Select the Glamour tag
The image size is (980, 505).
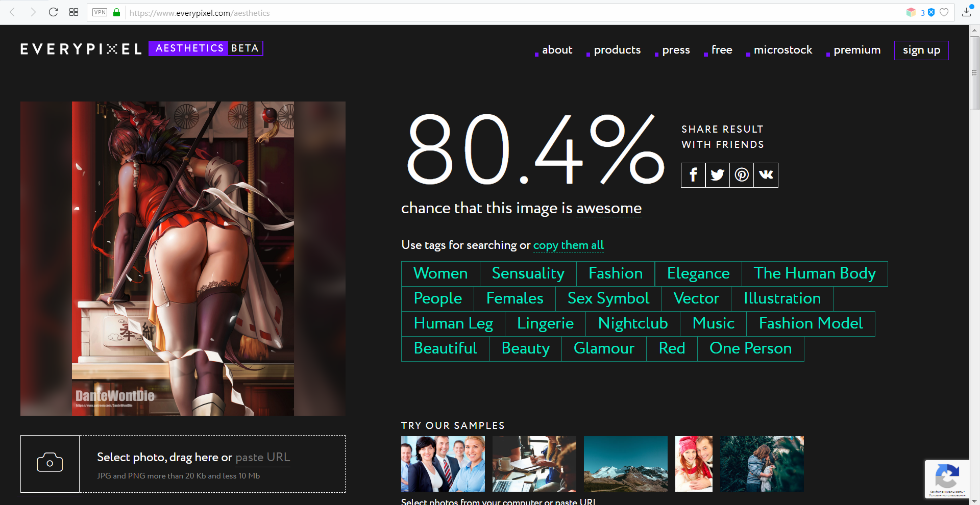(604, 348)
